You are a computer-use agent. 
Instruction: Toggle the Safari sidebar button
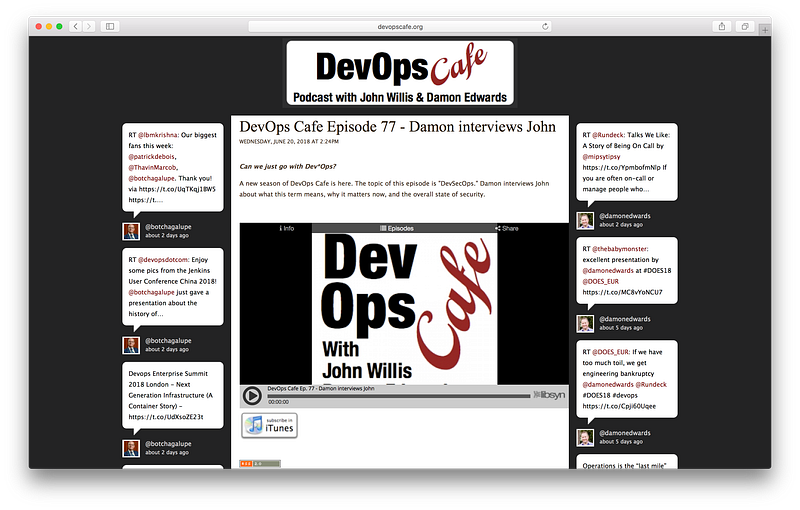click(110, 27)
